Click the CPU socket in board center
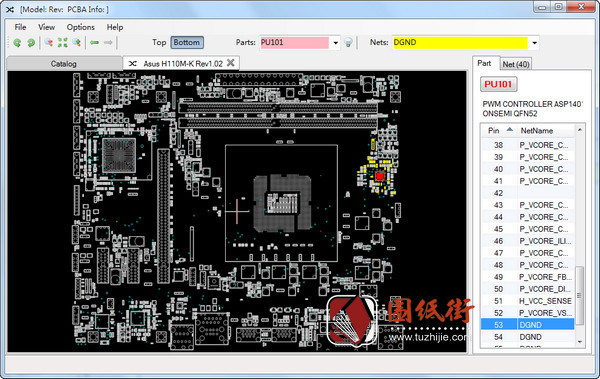This screenshot has height=379, width=600. coord(282,203)
